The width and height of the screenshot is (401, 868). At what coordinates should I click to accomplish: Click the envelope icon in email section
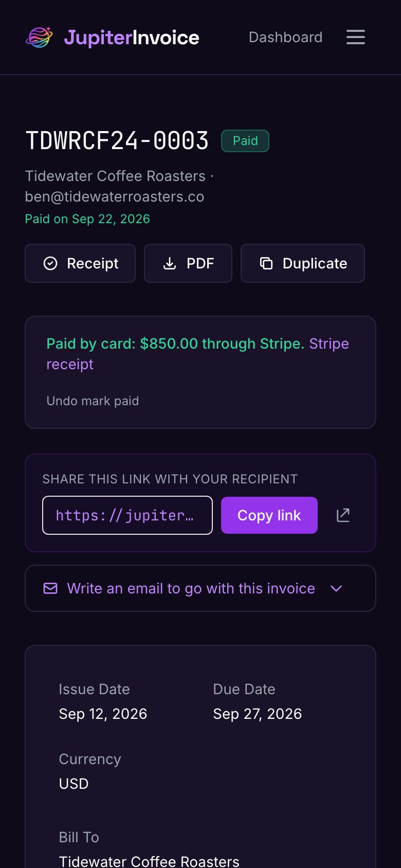(x=50, y=588)
